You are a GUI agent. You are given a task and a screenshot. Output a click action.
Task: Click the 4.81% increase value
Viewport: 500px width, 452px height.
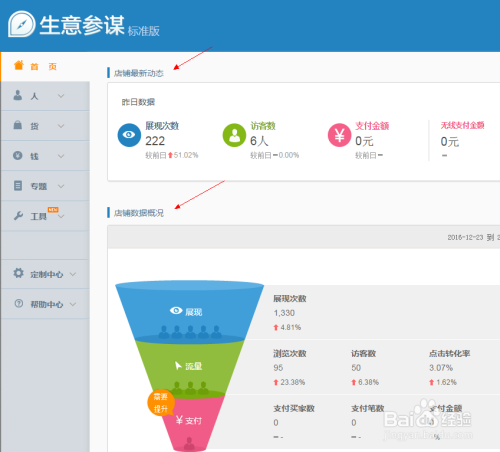(x=291, y=327)
